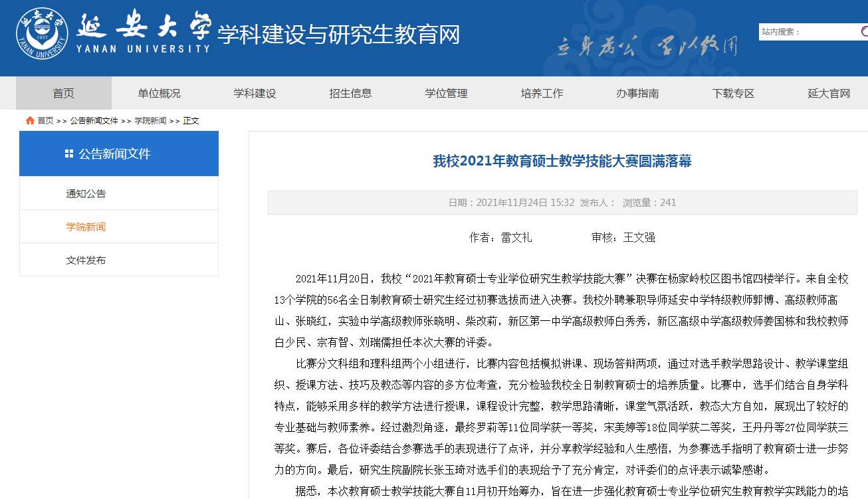Click the date text 2021年11月24日 15:32
Viewport: 868px width, 499px height.
[526, 203]
